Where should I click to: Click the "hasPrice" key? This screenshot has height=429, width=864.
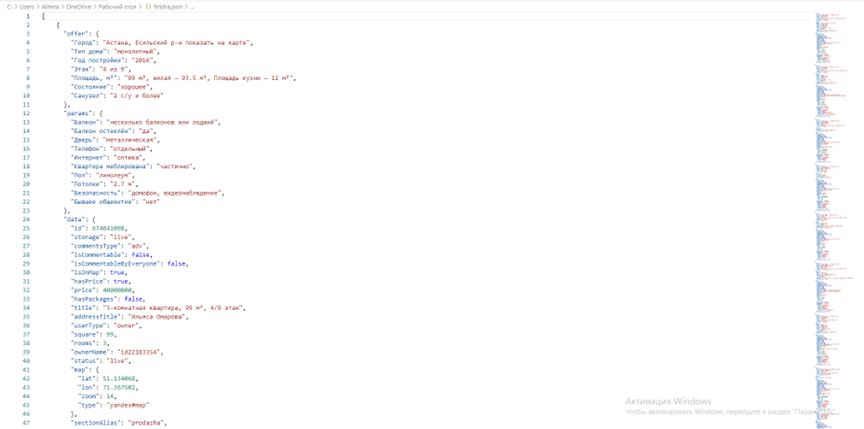[87, 280]
